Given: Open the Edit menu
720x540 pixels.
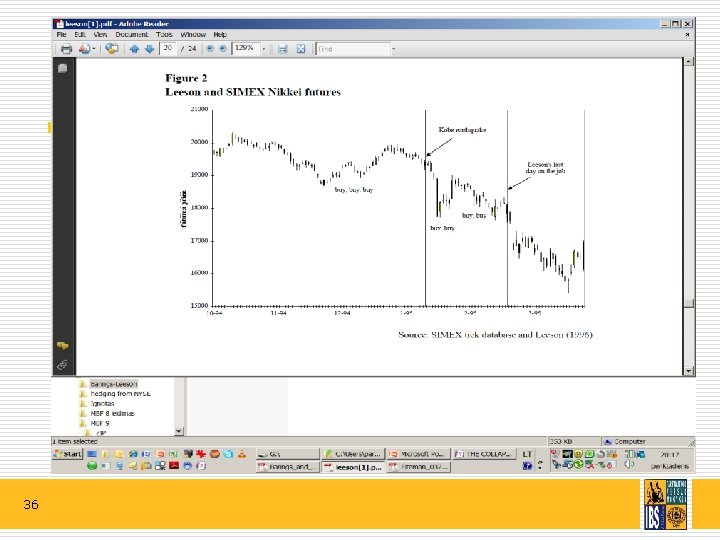Looking at the screenshot, I should click(80, 34).
